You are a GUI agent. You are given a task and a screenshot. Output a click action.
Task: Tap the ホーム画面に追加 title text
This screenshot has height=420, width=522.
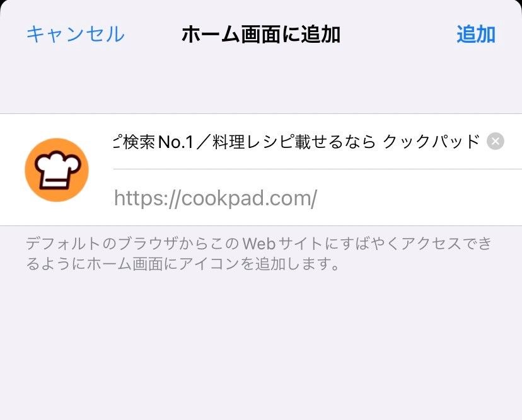point(261,34)
